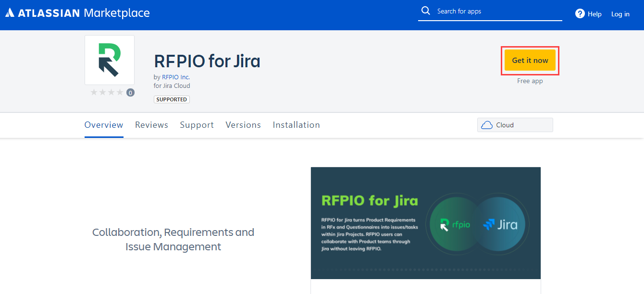
Task: Open the RFPIO Inc. vendor link
Action: click(x=176, y=77)
